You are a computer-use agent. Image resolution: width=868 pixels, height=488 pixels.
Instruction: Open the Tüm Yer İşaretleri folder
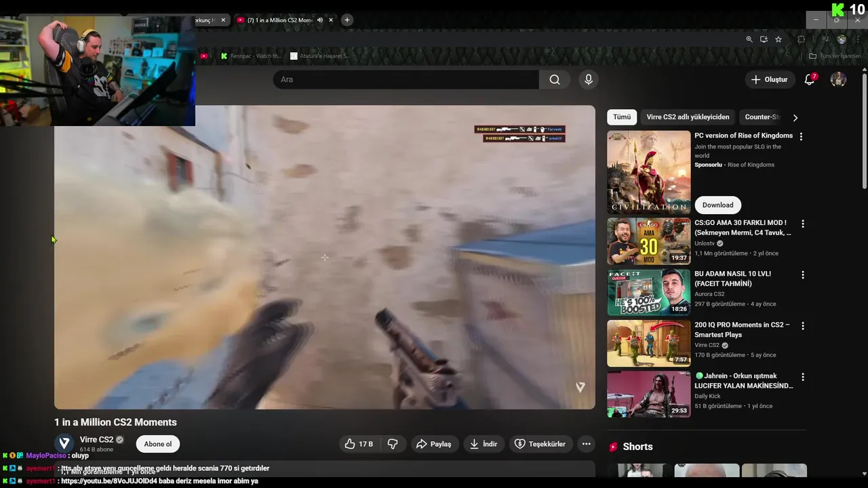coord(835,56)
